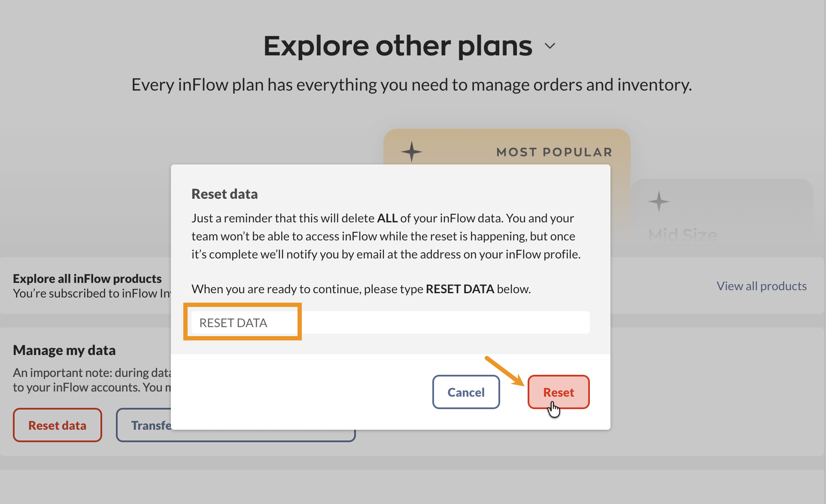Click the star icon above Mid Size

click(659, 201)
